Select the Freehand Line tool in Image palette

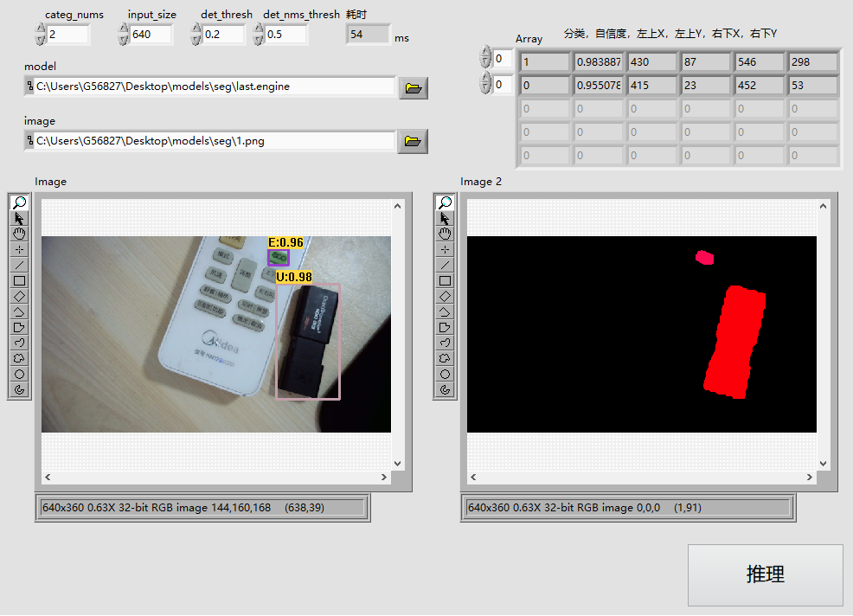pyautogui.click(x=19, y=343)
